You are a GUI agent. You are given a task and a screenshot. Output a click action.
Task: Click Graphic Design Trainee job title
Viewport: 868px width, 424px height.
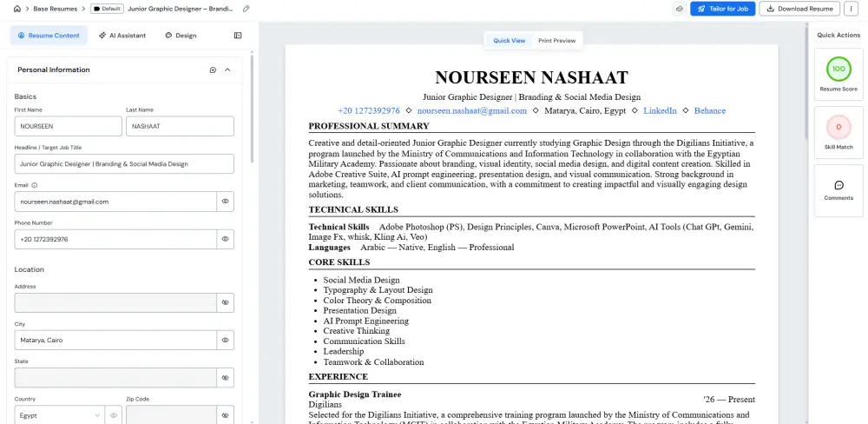[x=355, y=394]
